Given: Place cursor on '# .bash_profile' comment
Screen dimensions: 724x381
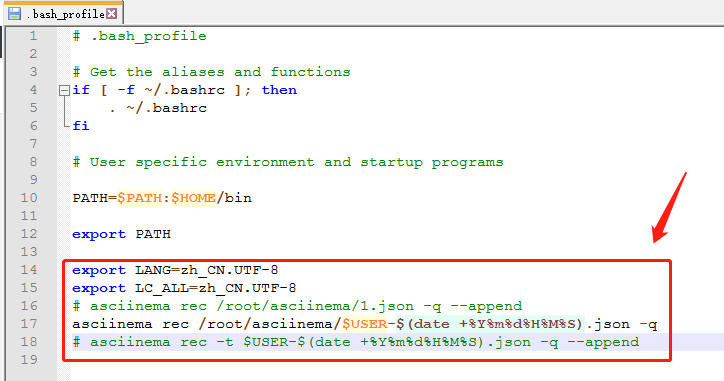Looking at the screenshot, I should [139, 36].
